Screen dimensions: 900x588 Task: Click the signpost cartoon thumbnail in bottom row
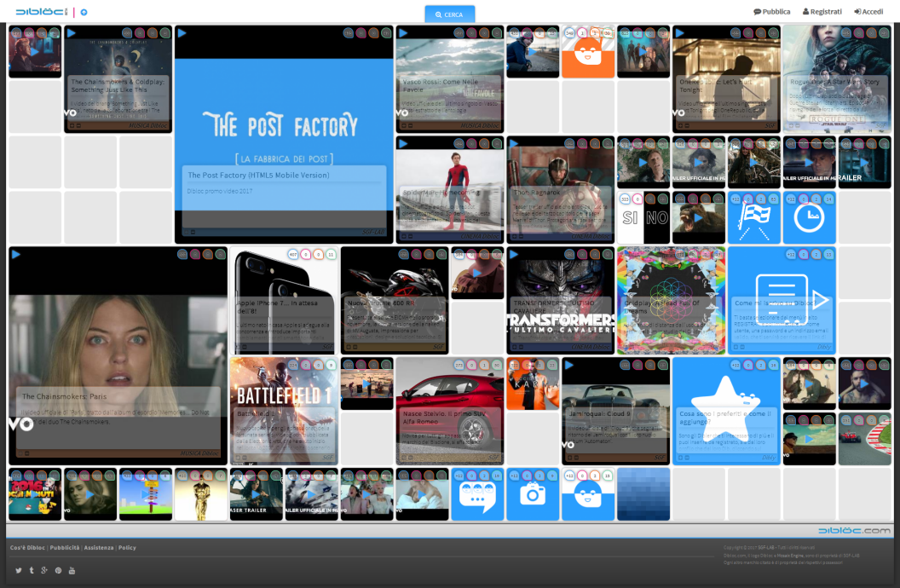145,494
